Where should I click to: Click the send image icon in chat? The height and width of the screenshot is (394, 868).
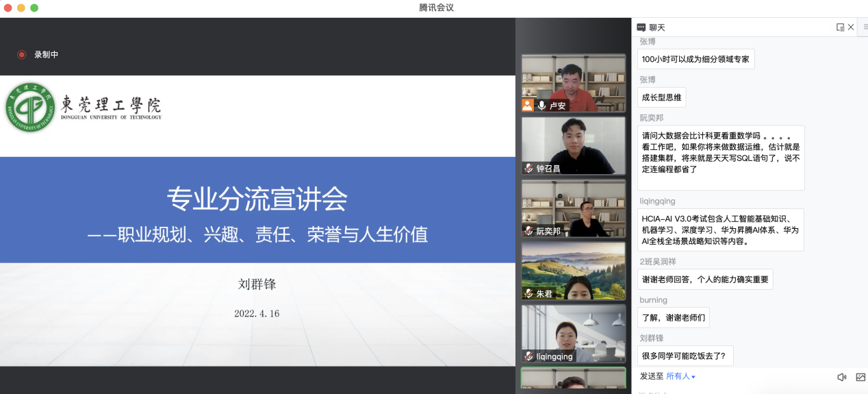click(x=860, y=377)
